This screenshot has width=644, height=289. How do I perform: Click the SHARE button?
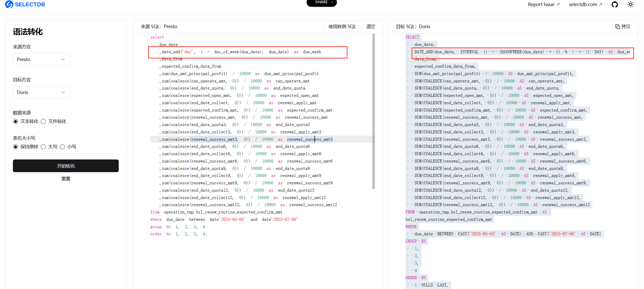pyautogui.click(x=321, y=3)
